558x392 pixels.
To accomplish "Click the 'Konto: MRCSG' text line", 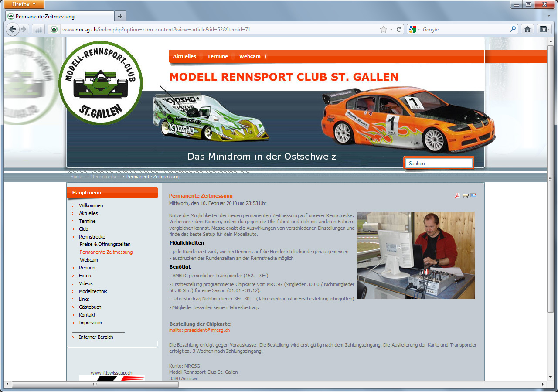I will tap(184, 366).
